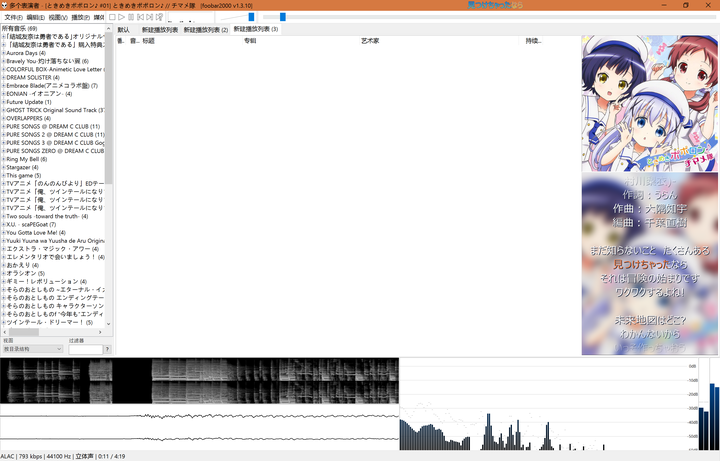The height and width of the screenshot is (461, 720).
Task: Click the volume slider handle
Action: [251, 17]
